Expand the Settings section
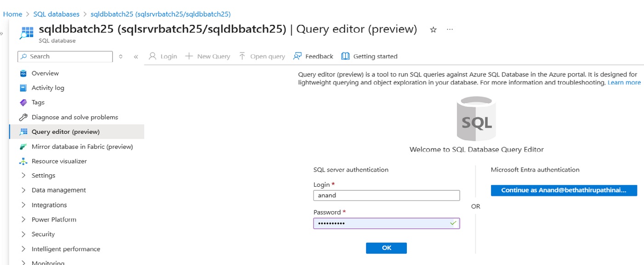The image size is (644, 265). tap(43, 175)
